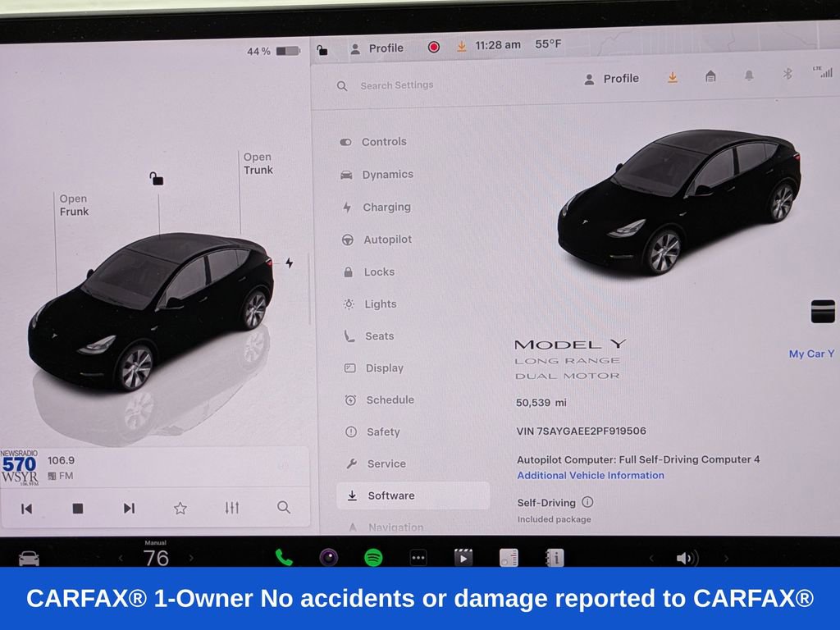The width and height of the screenshot is (840, 630).
Task: Open media search magnifier icon
Action: tap(283, 507)
